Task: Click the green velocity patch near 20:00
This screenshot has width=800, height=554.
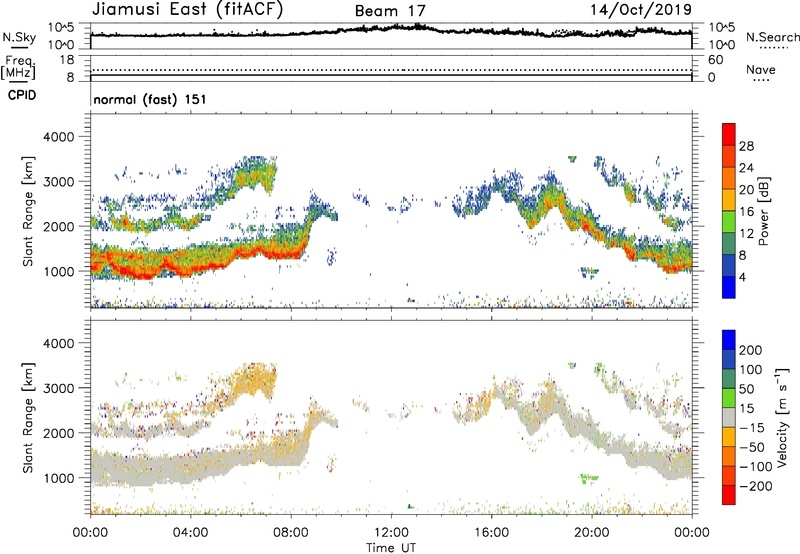Action: click(589, 477)
